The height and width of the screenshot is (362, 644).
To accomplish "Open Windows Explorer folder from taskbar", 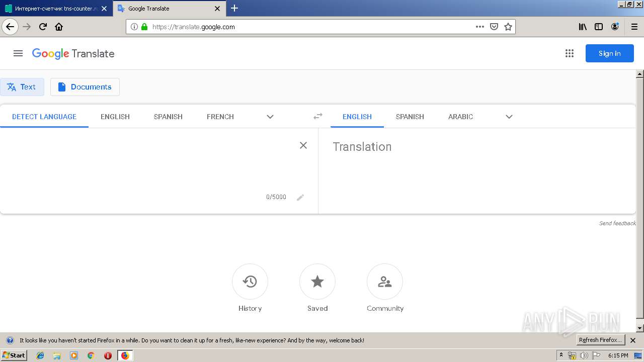I will point(57,355).
